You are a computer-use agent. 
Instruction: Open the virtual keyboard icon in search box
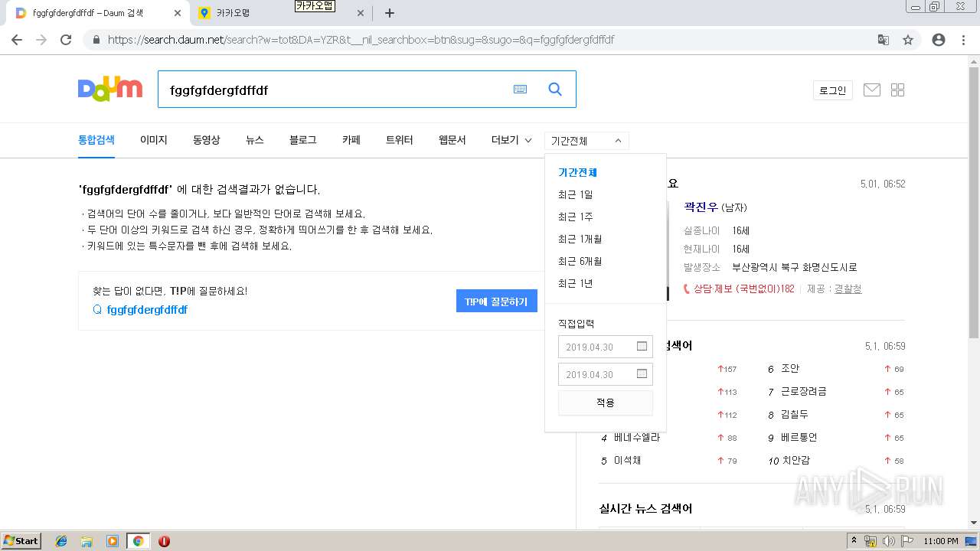(x=520, y=90)
